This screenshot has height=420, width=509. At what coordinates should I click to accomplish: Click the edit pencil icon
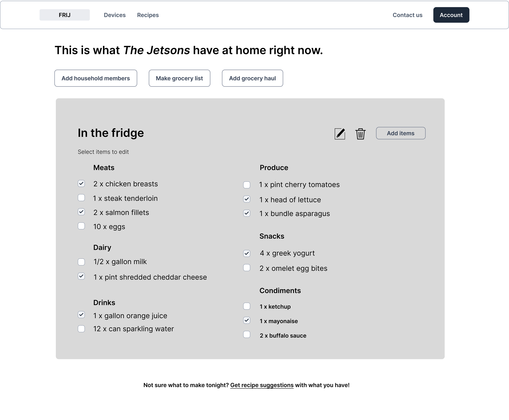click(x=340, y=134)
